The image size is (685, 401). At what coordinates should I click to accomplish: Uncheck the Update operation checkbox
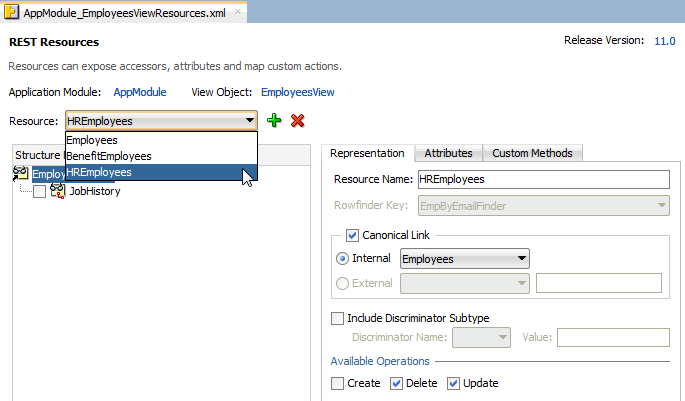tap(453, 384)
